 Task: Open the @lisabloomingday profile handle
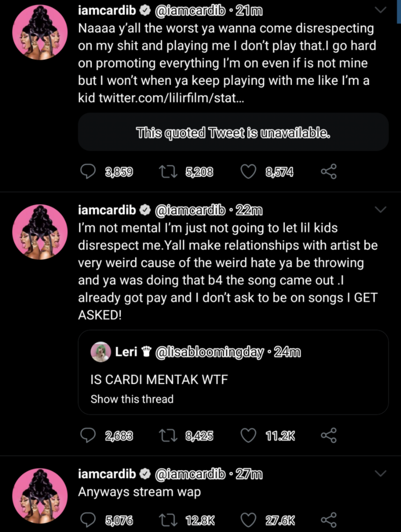pyautogui.click(x=209, y=352)
